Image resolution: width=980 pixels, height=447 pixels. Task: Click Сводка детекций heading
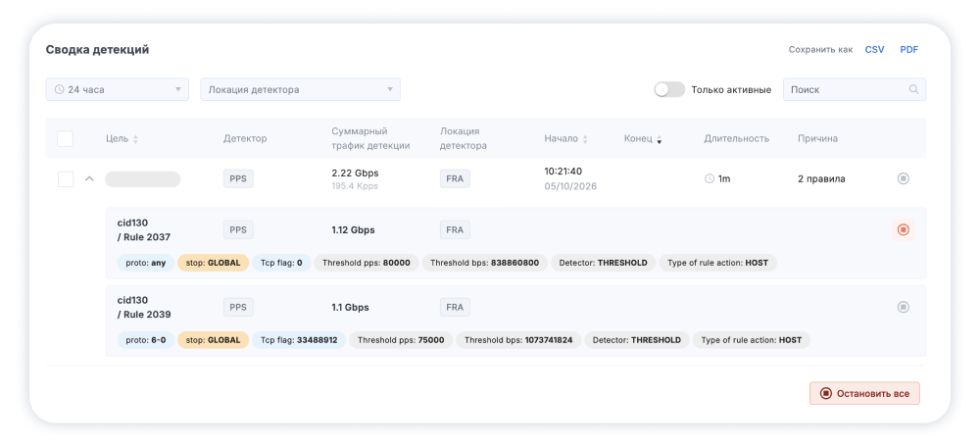coord(97,50)
